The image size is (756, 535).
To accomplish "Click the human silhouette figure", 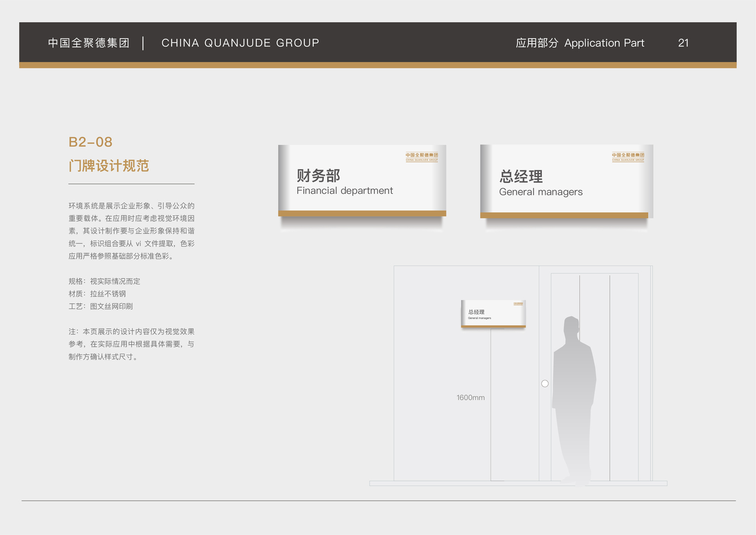I will tap(574, 401).
